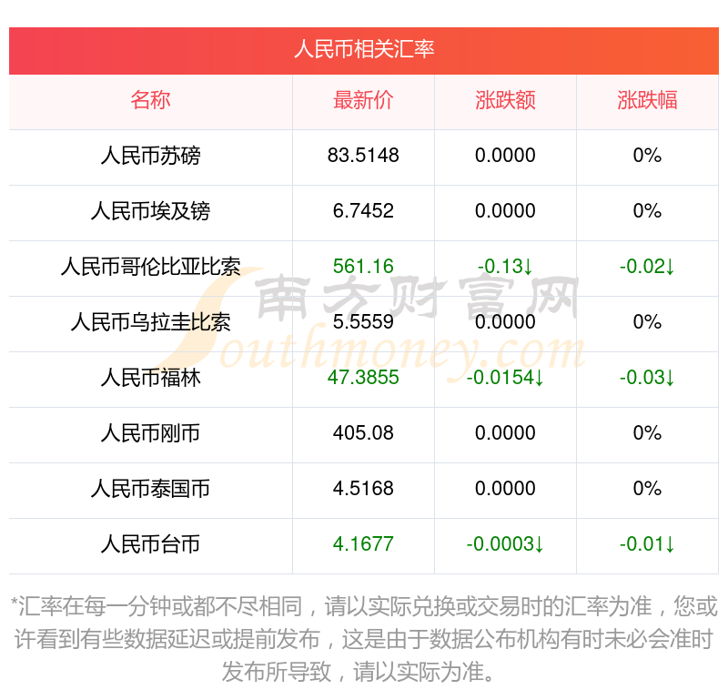The image size is (728, 700).
Task: Click the price 6.7452
Action: 363,211
